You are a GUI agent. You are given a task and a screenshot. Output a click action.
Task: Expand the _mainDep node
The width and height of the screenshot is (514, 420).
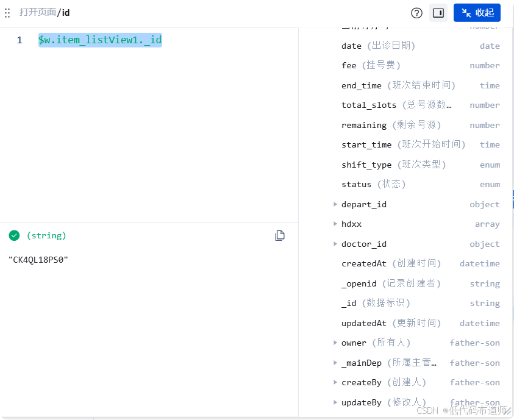click(335, 363)
